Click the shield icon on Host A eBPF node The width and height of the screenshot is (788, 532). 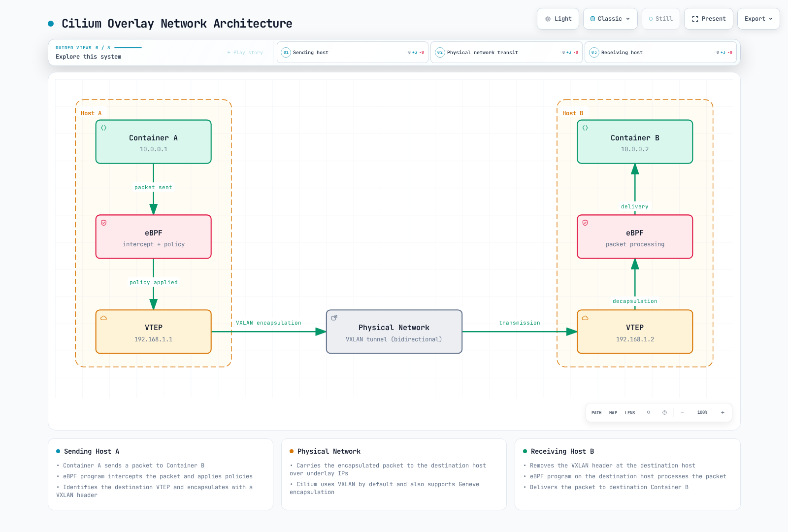click(103, 223)
